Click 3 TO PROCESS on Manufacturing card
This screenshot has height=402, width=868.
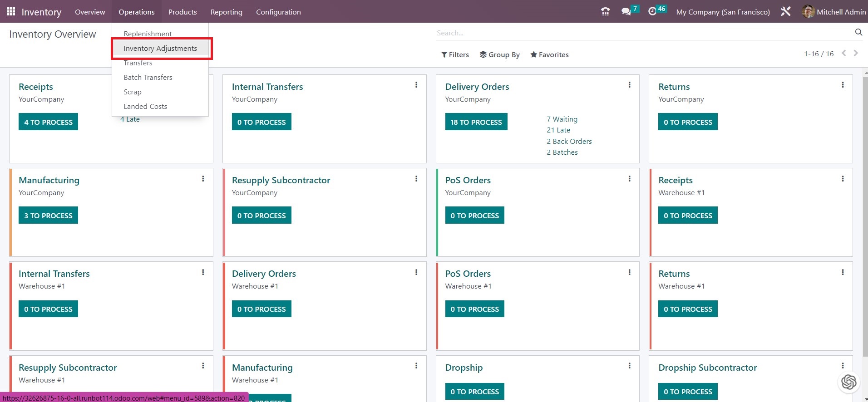(48, 215)
